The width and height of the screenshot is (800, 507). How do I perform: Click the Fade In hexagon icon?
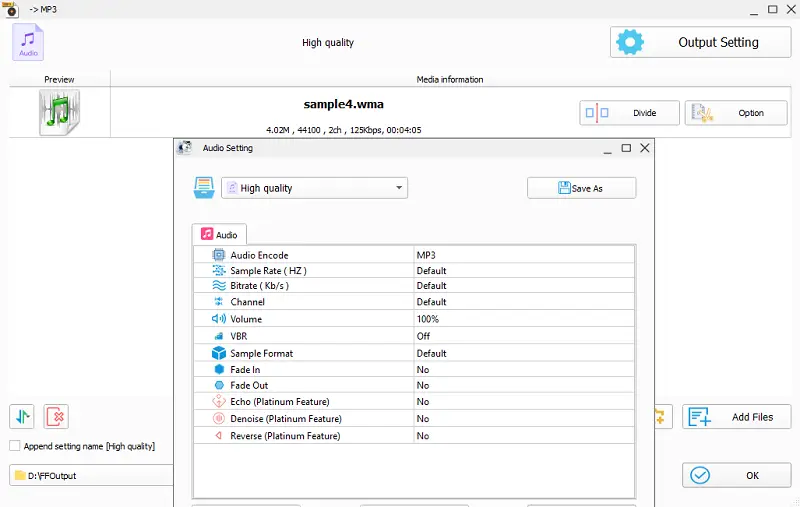[219, 369]
